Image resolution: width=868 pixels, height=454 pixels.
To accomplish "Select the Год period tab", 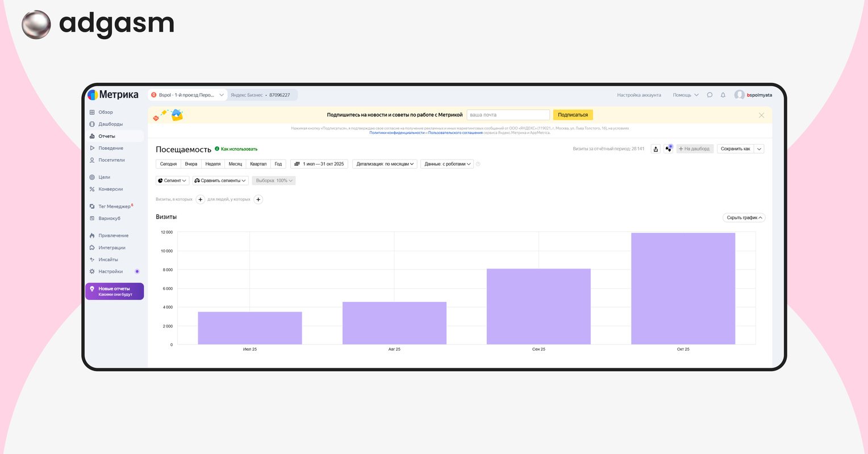I will (278, 164).
